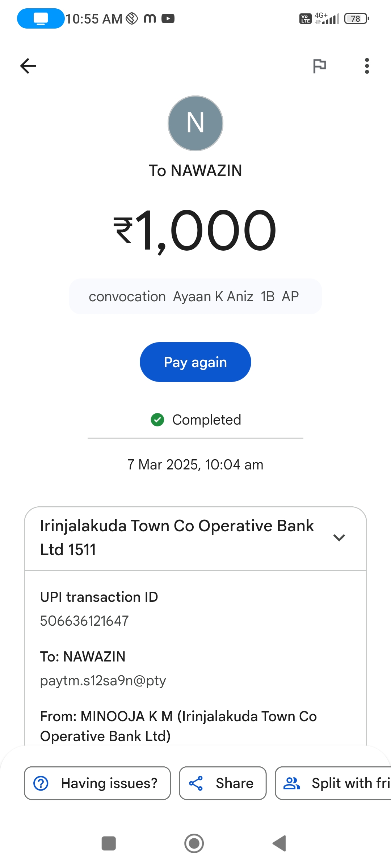The image size is (391, 868).
Task: Open the three-dot overflow menu
Action: [367, 66]
